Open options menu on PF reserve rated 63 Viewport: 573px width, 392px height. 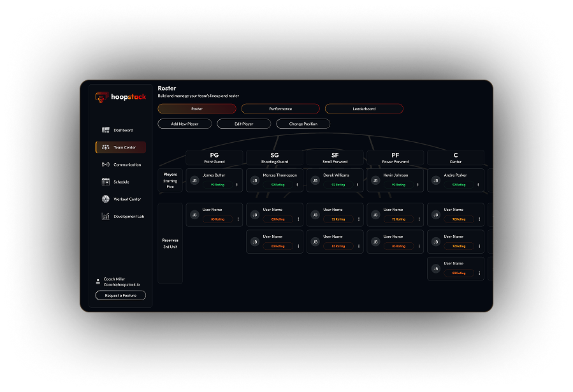(x=419, y=246)
